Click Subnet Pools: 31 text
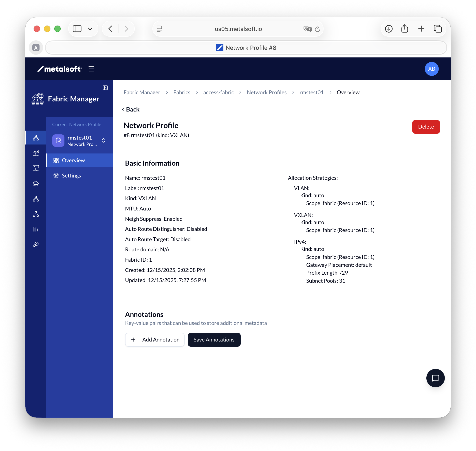Image resolution: width=476 pixels, height=451 pixels. pos(325,281)
